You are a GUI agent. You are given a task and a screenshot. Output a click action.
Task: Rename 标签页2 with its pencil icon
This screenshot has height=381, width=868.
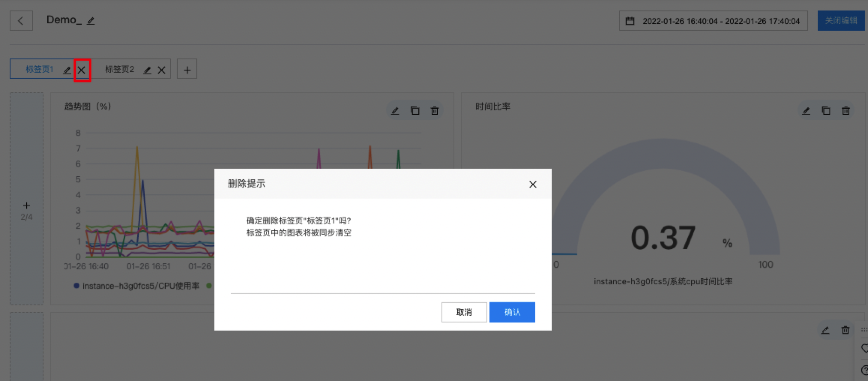pyautogui.click(x=147, y=70)
